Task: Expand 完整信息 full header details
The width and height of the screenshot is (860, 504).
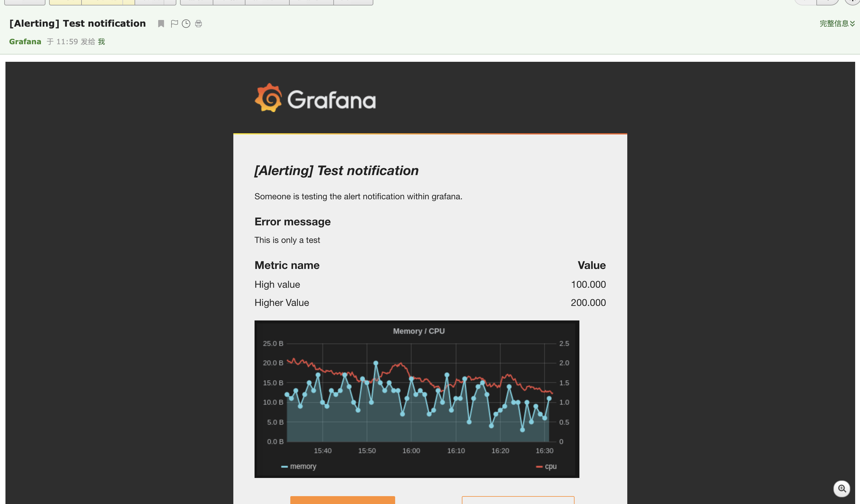Action: coord(837,24)
